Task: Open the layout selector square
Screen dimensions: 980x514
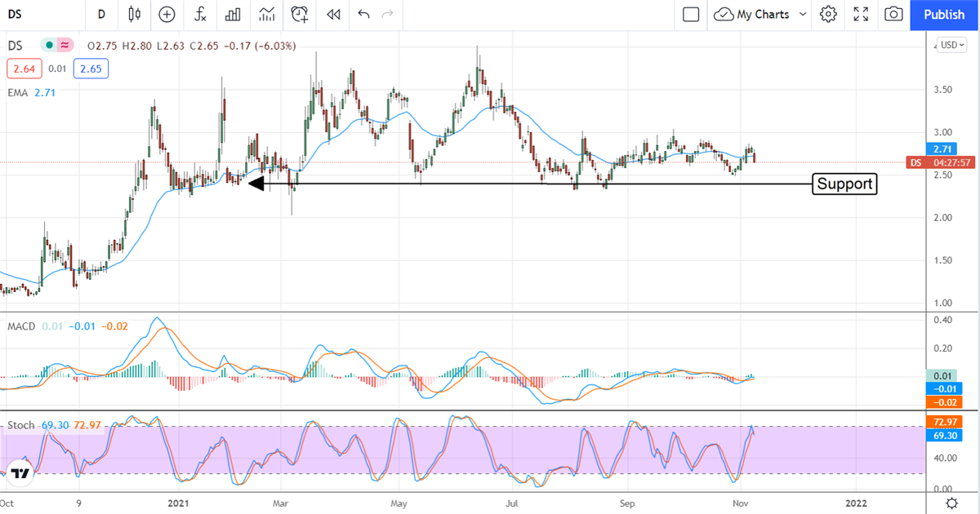Action: click(x=691, y=14)
